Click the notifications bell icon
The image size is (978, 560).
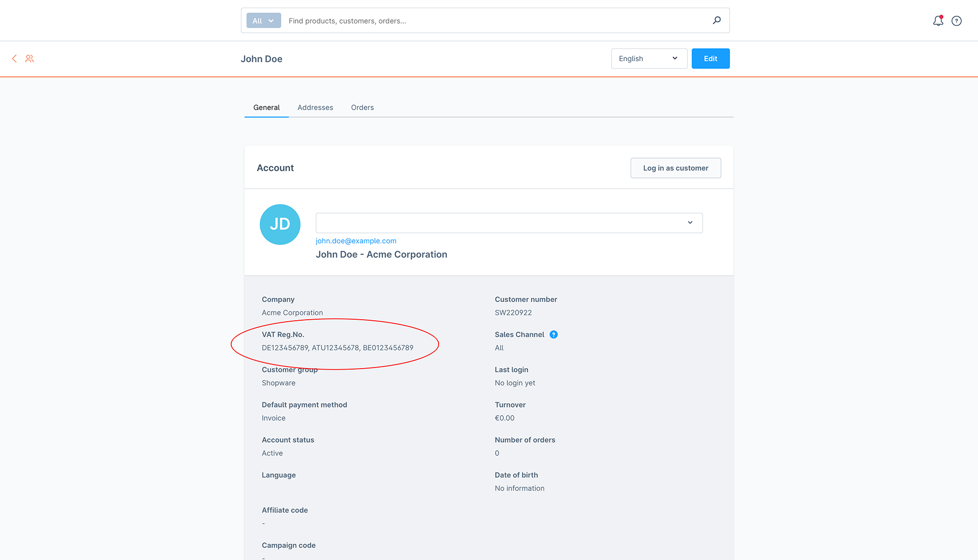(938, 20)
